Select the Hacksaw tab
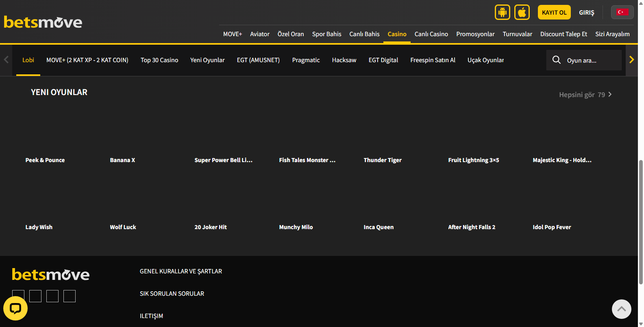 tap(344, 60)
